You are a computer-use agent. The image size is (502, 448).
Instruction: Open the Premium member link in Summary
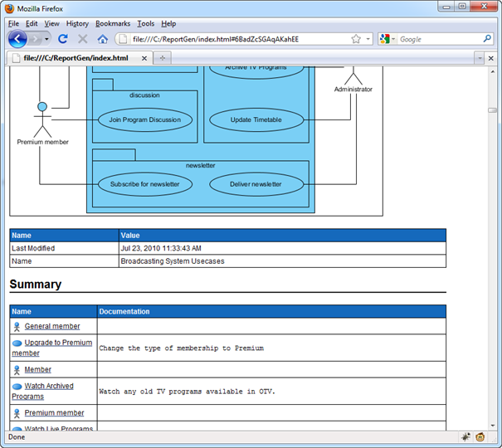pyautogui.click(x=54, y=413)
